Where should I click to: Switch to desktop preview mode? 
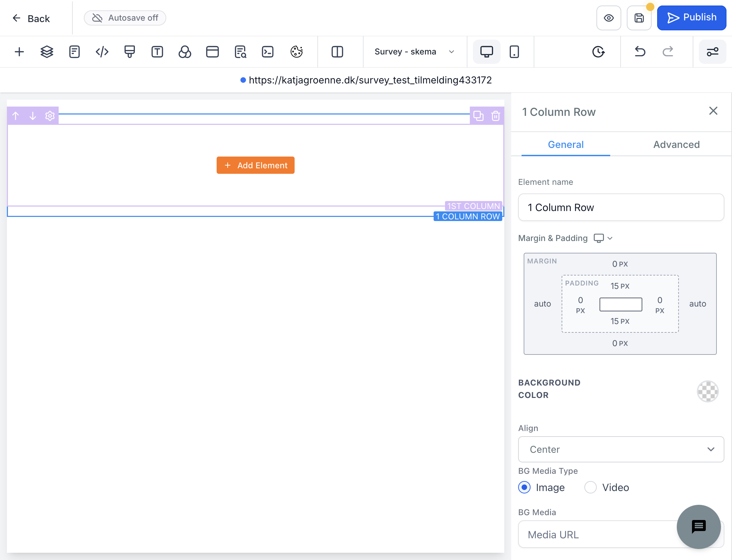(x=487, y=52)
